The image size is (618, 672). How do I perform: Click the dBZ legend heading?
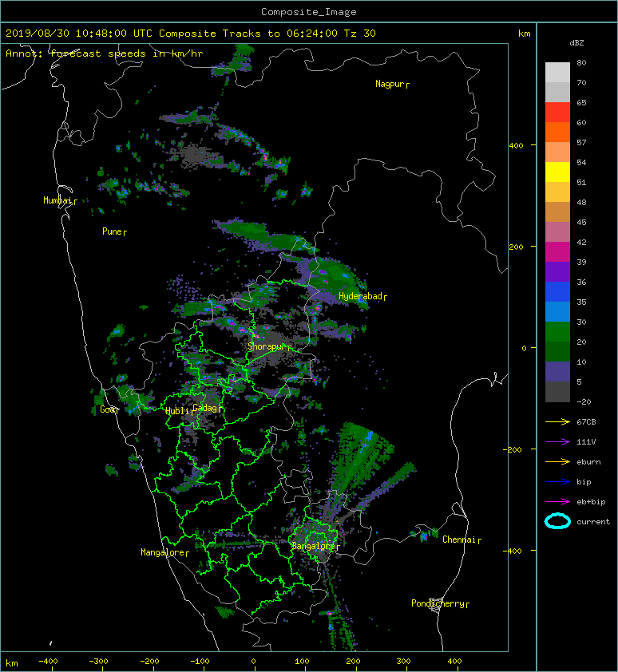tap(576, 43)
